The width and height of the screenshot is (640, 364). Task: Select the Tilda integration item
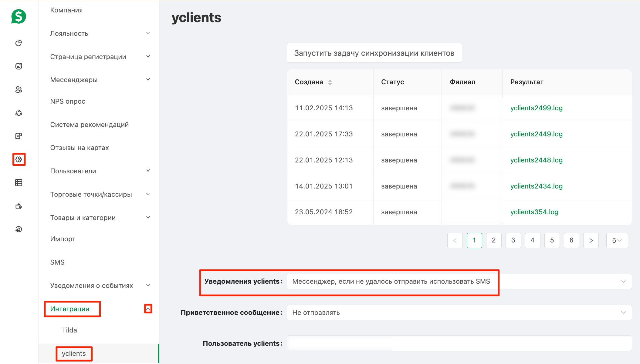69,330
